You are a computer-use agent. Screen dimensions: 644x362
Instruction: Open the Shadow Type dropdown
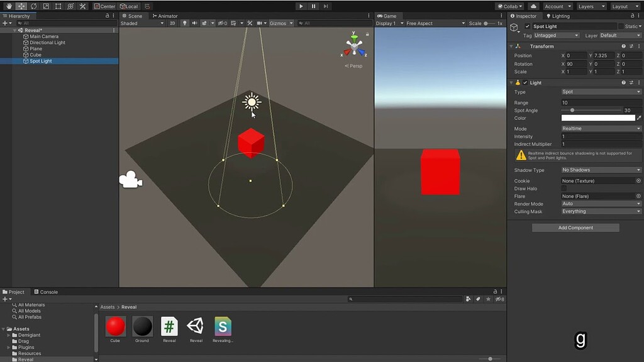(x=601, y=170)
